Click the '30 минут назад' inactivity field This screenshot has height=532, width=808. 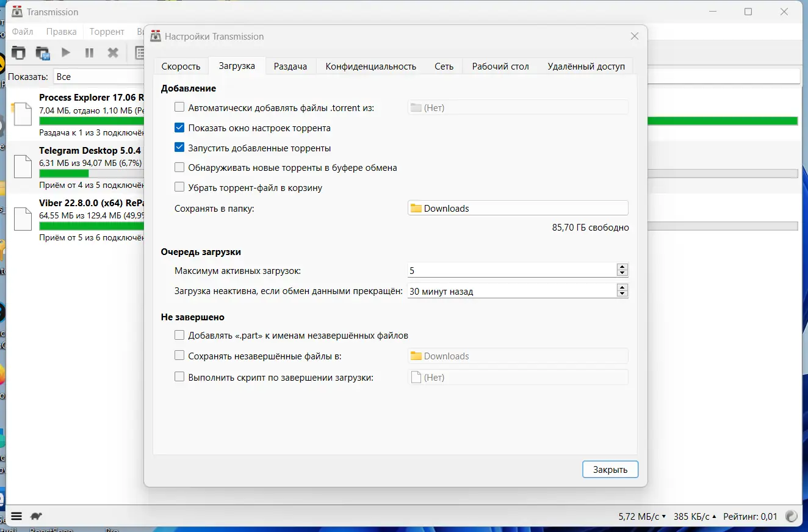point(512,291)
